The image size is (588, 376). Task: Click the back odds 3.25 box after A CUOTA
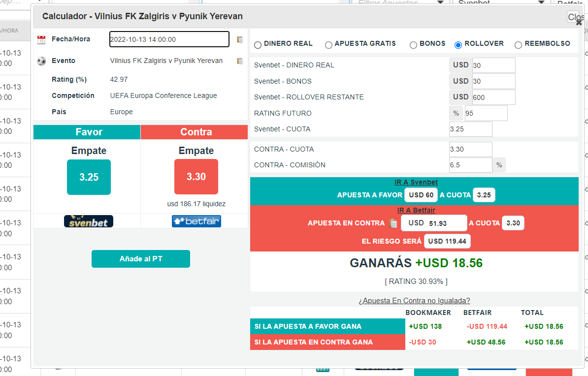(x=484, y=195)
